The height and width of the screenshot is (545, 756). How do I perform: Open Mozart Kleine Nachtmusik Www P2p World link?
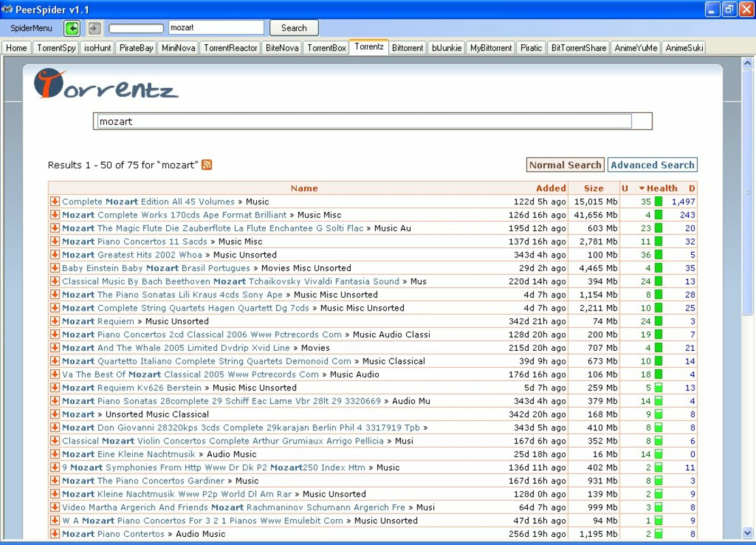pos(176,494)
